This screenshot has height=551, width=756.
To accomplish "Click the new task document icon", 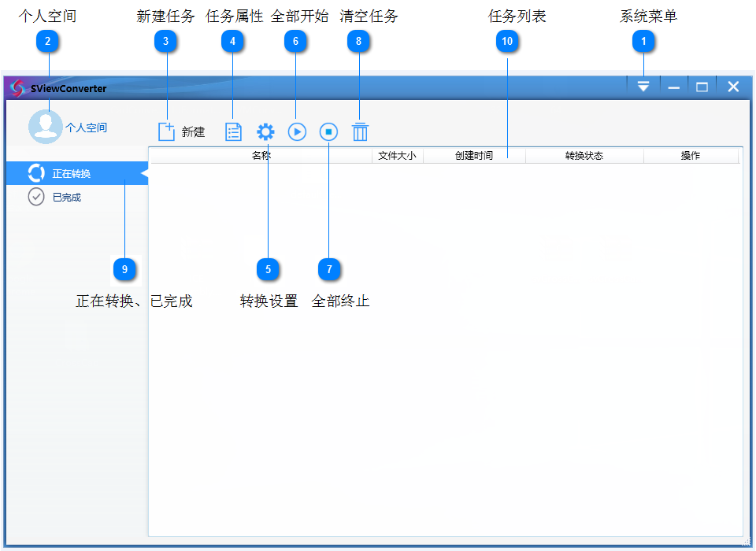I will tap(166, 131).
